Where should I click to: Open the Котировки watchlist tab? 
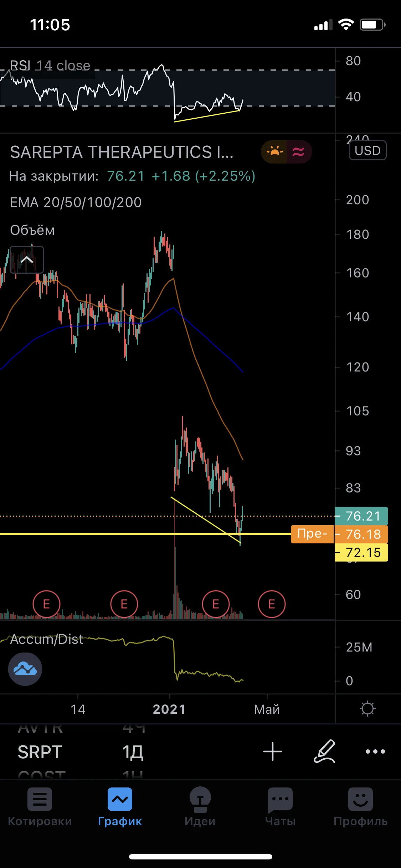[x=40, y=807]
